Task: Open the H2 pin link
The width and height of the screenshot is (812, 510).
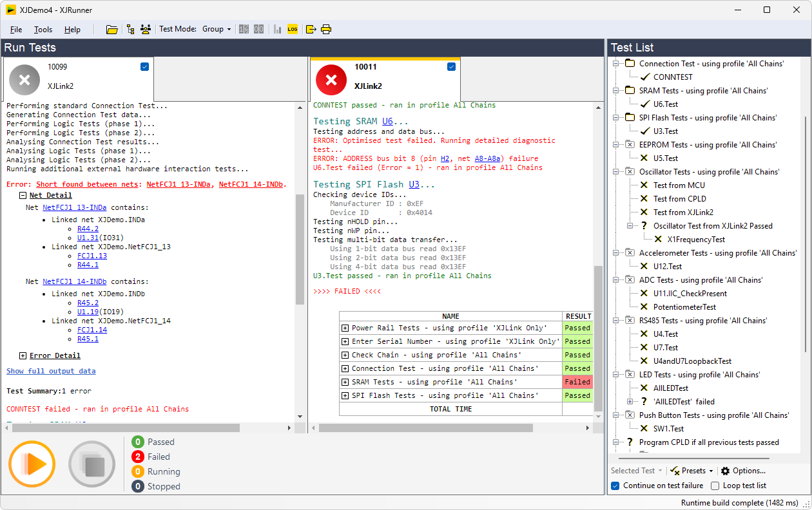Action: pos(445,158)
